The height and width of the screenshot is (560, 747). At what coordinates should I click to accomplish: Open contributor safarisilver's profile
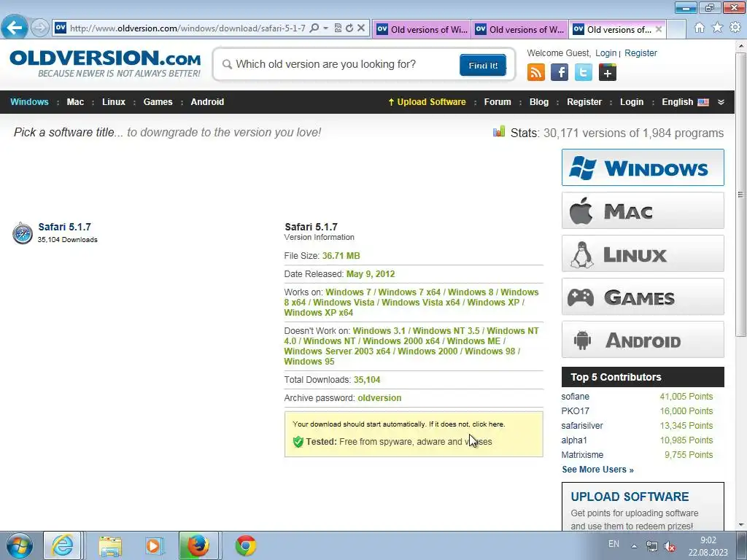pyautogui.click(x=581, y=426)
